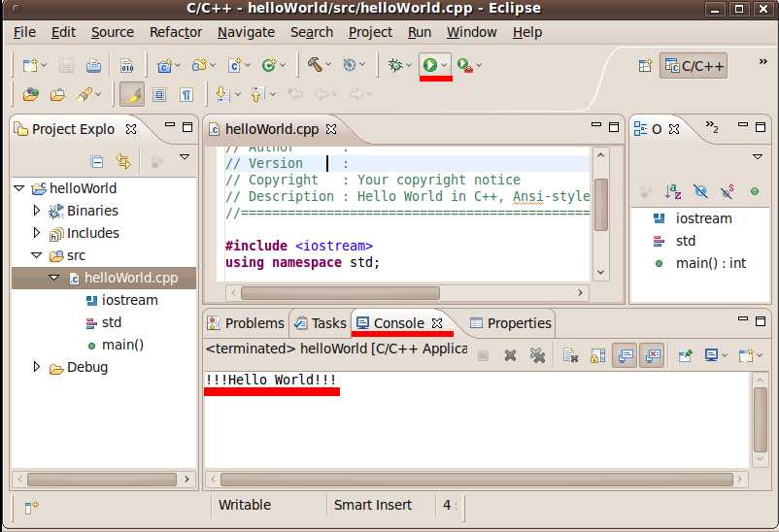Click the Previous Annotation up-arrow icon
The height and width of the screenshot is (532, 779).
click(x=256, y=94)
